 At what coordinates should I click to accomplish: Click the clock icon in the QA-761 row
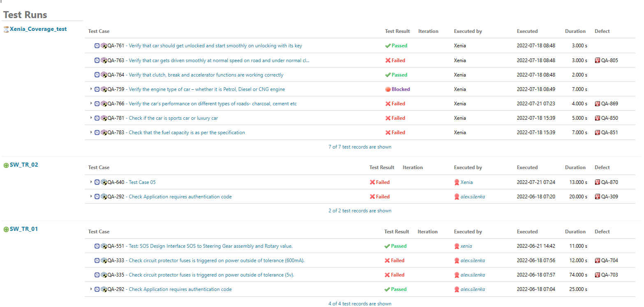(x=97, y=46)
